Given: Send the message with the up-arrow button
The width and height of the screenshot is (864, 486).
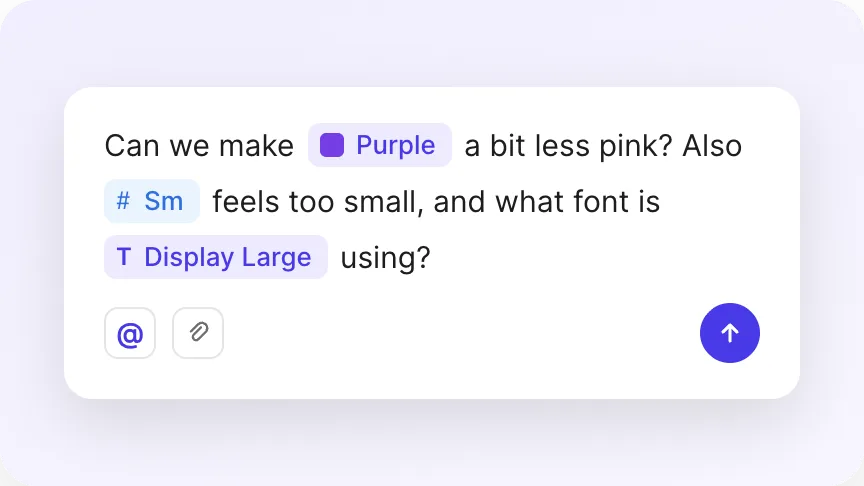Looking at the screenshot, I should point(730,333).
